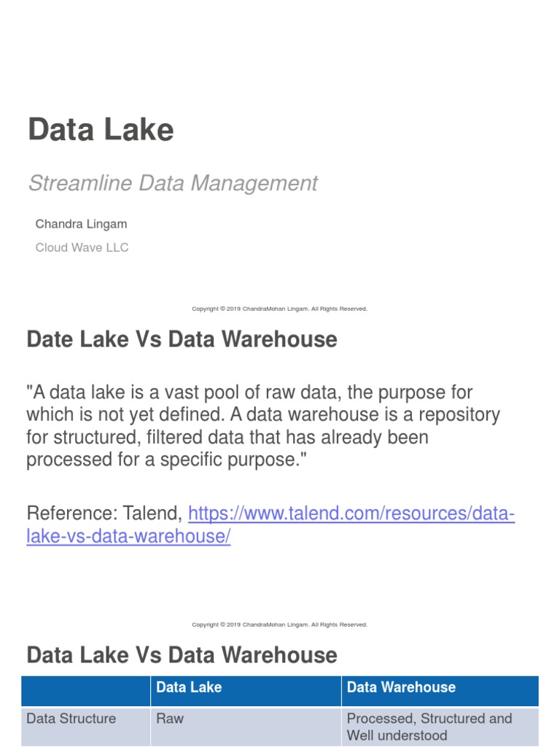The image size is (560, 747).
Task: Click the "Data Lake" main title
Action: (101, 130)
